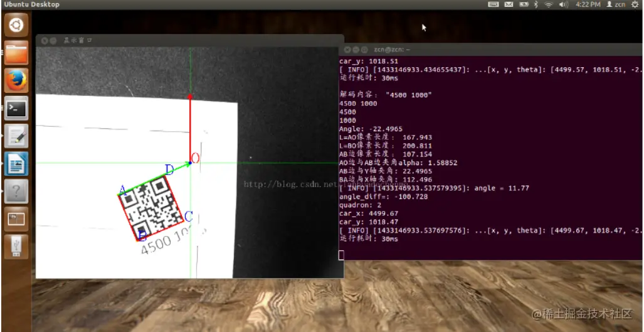Screen dimensions: 644x332
Task: Click the 'L=AO像素长度: 167.943' line
Action: tap(386, 137)
